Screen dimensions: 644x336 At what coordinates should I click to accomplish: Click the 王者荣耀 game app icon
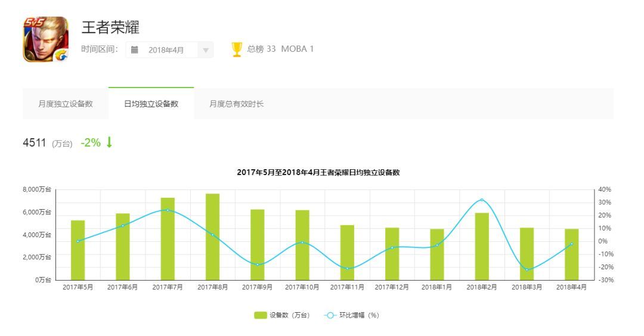click(45, 39)
